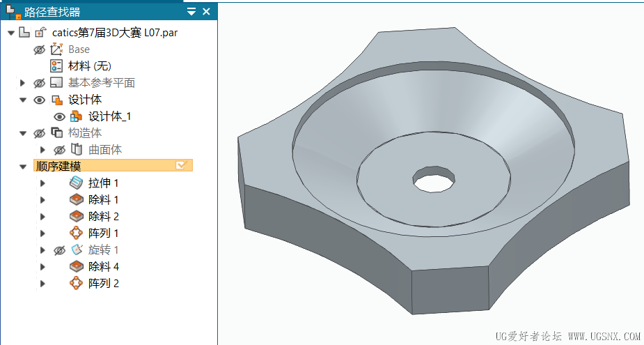
Task: Expand the 阵列 1 feature
Action: [x=42, y=233]
